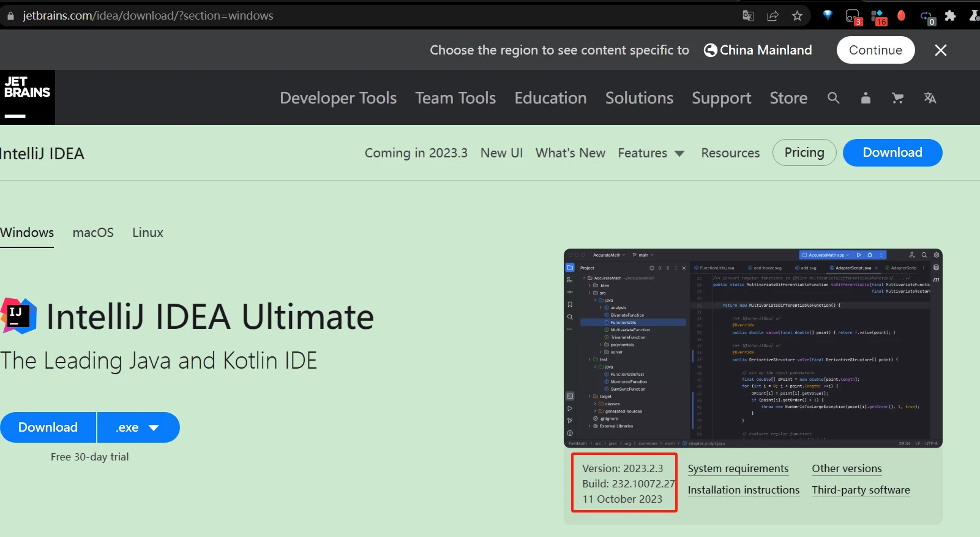Open the China Mainland region selector
The image size is (980, 537).
pos(758,50)
